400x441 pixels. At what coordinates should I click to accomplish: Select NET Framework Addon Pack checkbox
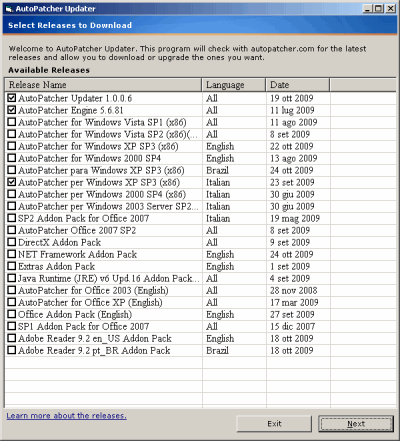point(12,254)
